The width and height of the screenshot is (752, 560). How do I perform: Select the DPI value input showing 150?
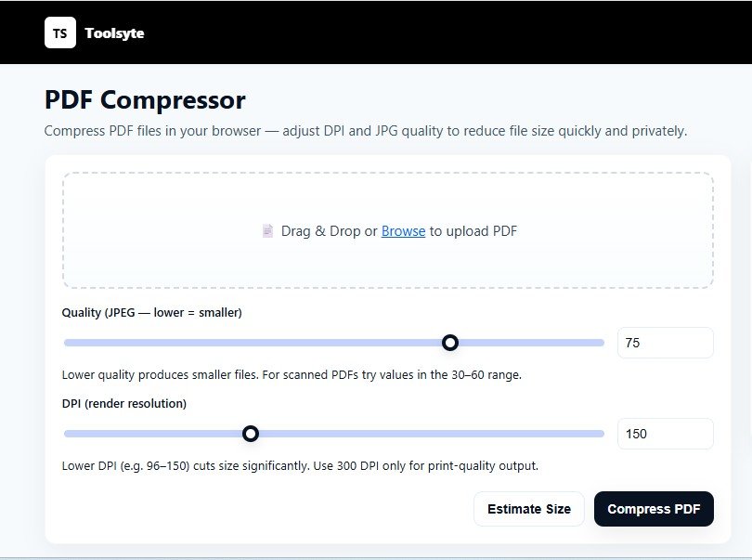665,434
